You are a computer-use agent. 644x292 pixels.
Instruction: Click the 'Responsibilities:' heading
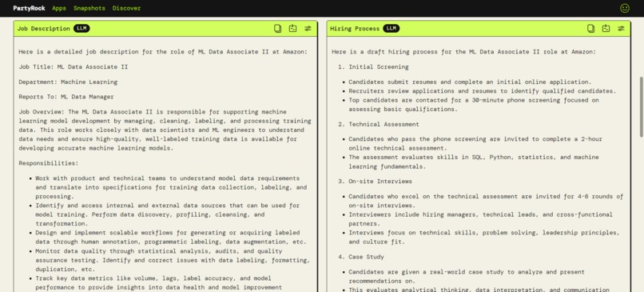(49, 163)
